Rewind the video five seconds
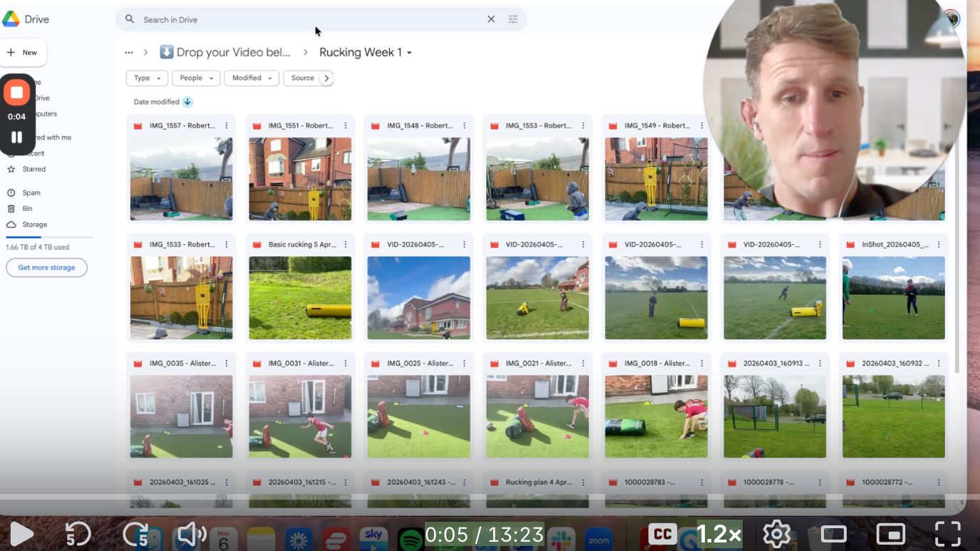This screenshot has height=551, width=980. [78, 534]
